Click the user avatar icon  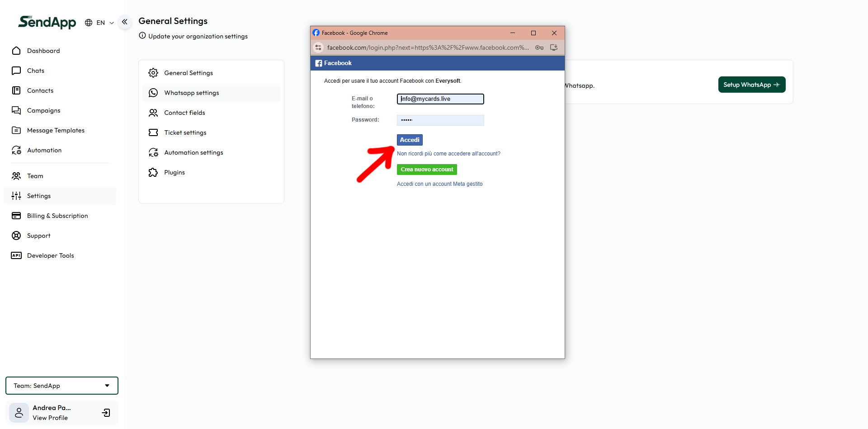19,413
